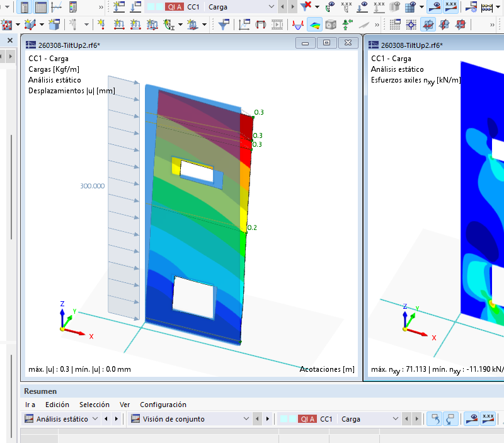This screenshot has width=504, height=443.
Task: Click the first cyan swatch in top load case box
Action: point(151,7)
